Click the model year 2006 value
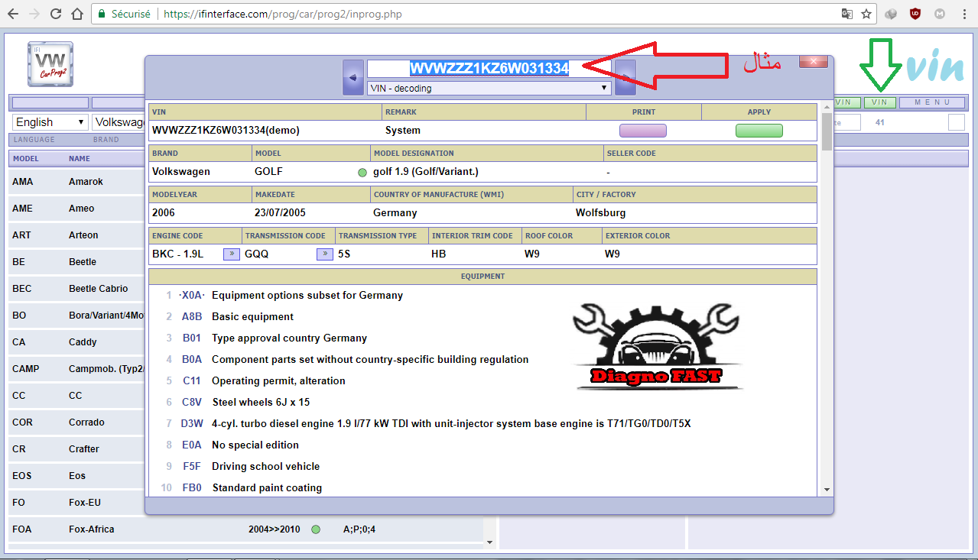The width and height of the screenshot is (978, 560). [x=164, y=212]
